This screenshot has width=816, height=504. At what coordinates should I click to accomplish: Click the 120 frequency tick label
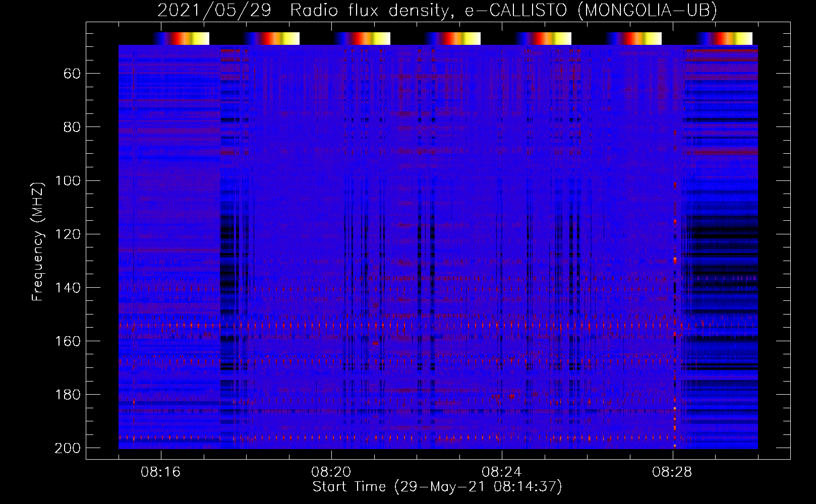pos(68,234)
